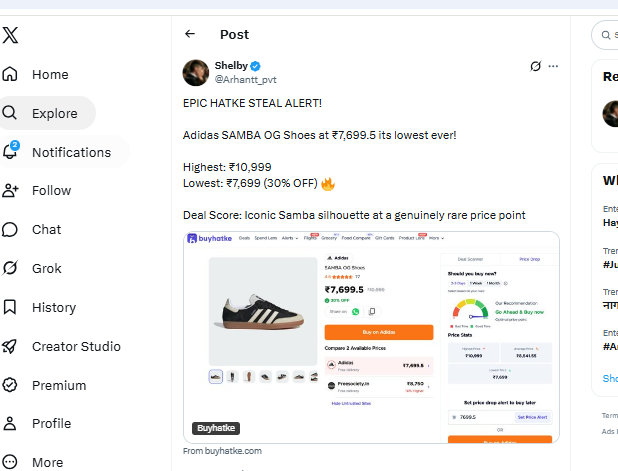Open the Explore search page

coord(45,113)
